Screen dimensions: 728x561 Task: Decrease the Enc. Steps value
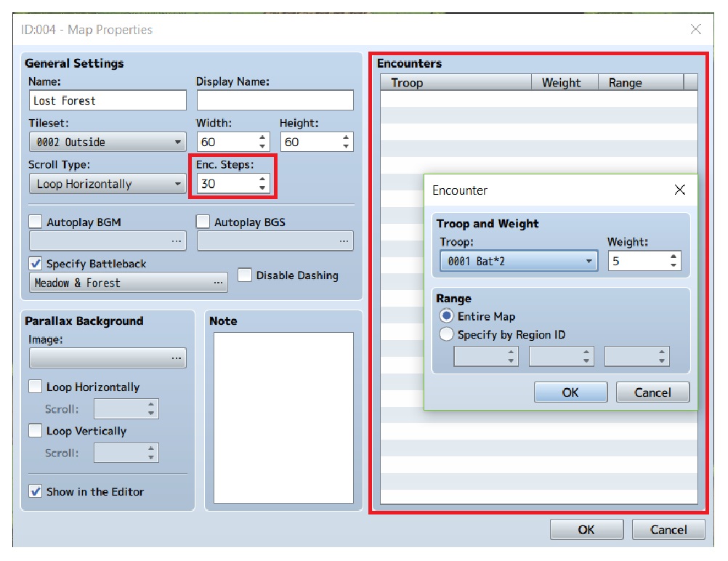pyautogui.click(x=262, y=188)
